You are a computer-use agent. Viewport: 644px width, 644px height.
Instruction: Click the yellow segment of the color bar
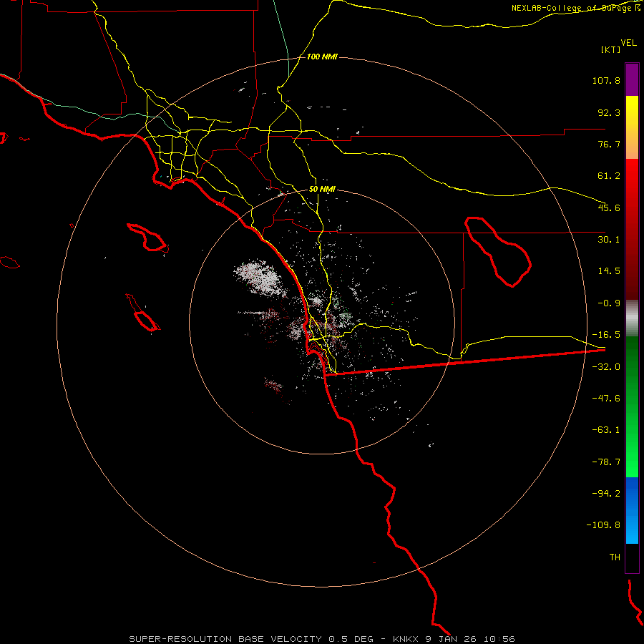click(x=632, y=127)
